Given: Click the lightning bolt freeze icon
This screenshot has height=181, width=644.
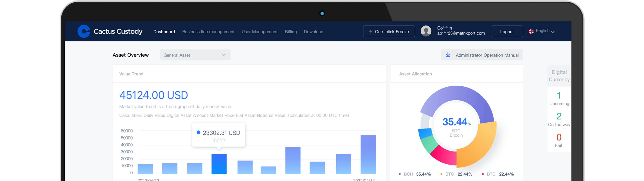Looking at the screenshot, I should (x=371, y=32).
